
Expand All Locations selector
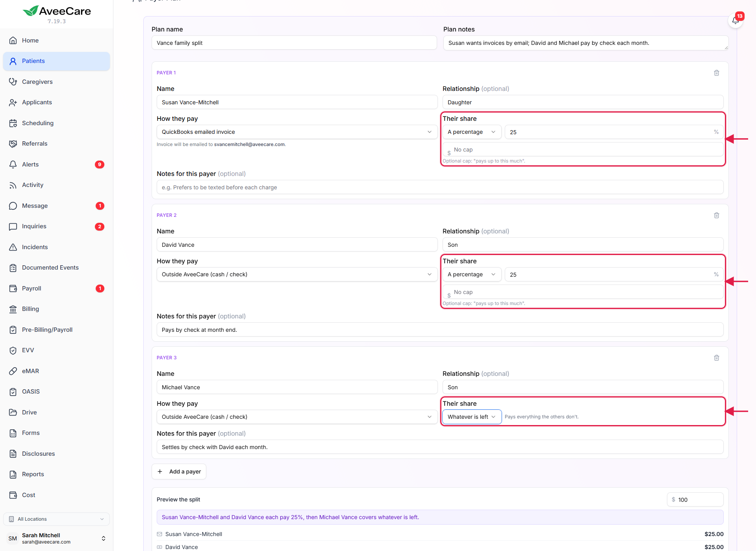[56, 519]
